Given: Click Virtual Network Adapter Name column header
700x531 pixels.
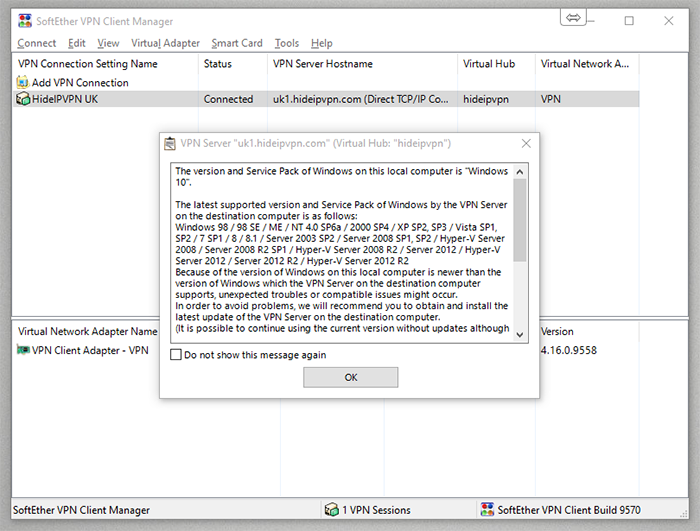Looking at the screenshot, I should tap(87, 331).
